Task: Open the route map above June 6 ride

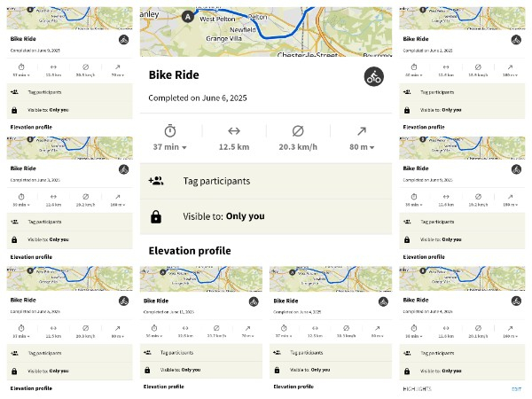Action: (266, 32)
